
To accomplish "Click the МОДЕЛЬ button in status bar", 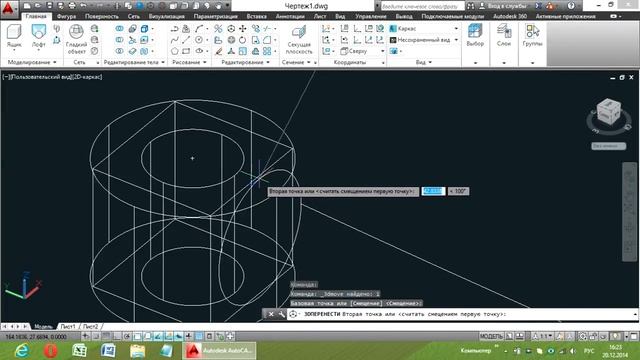I will [491, 336].
